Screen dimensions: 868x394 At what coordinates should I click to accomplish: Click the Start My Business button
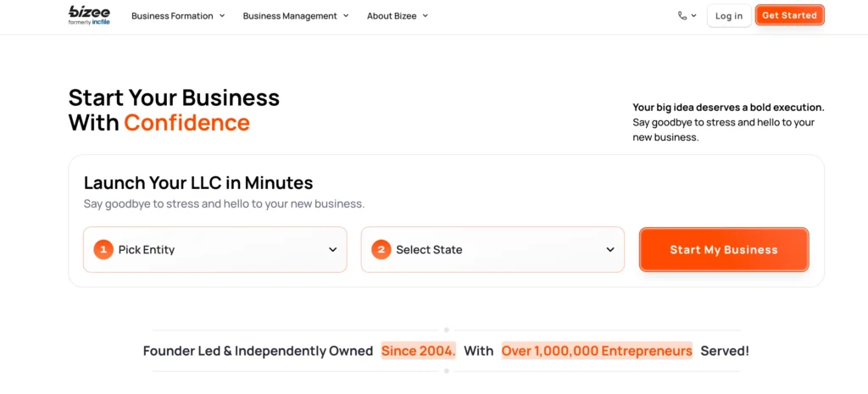pyautogui.click(x=724, y=250)
